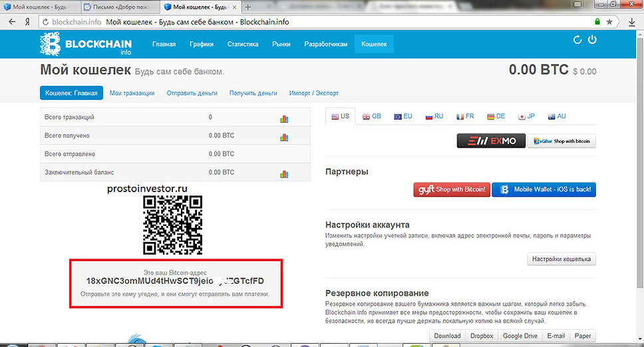Open the chart icon for Всего транзакций

[284, 119]
